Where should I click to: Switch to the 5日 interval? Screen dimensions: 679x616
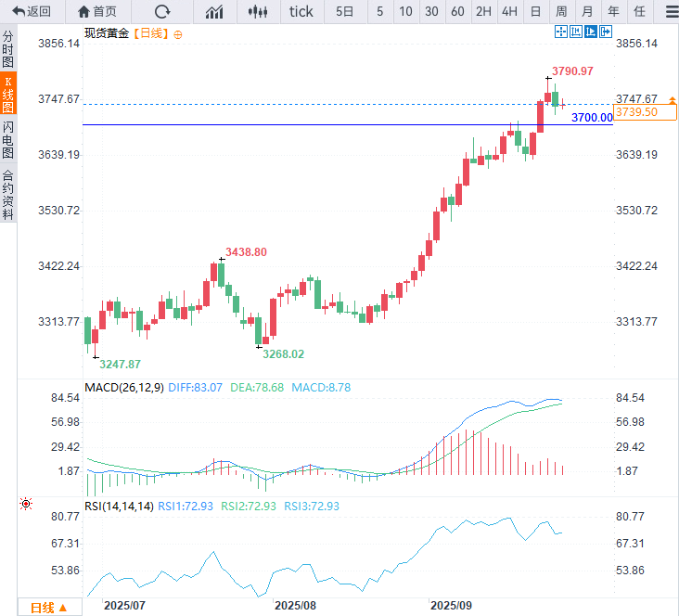coord(345,11)
